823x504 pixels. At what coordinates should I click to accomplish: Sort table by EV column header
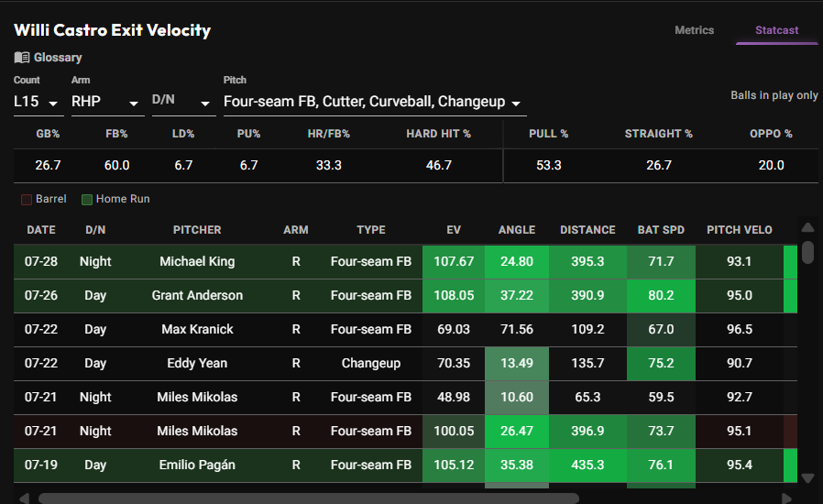(x=454, y=230)
